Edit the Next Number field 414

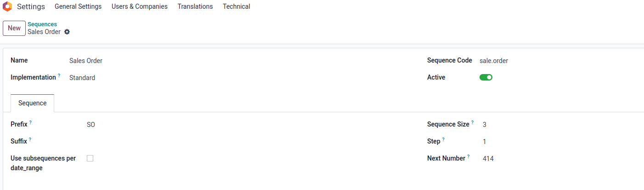[x=560, y=158]
